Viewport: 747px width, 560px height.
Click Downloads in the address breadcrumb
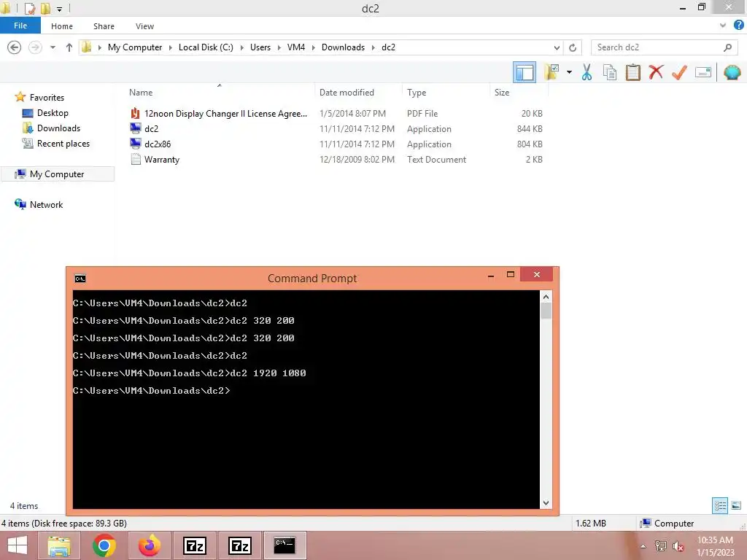343,47
